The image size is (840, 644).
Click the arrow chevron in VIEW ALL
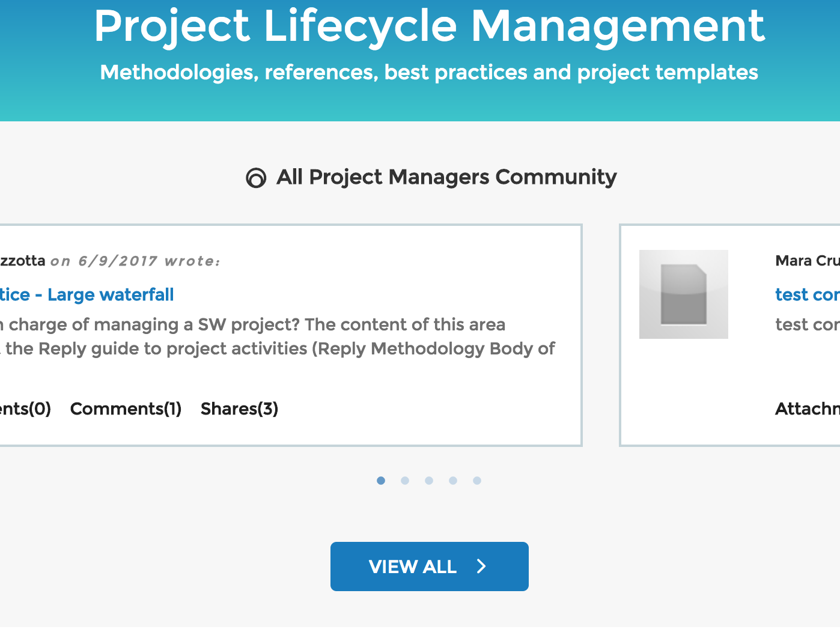481,566
